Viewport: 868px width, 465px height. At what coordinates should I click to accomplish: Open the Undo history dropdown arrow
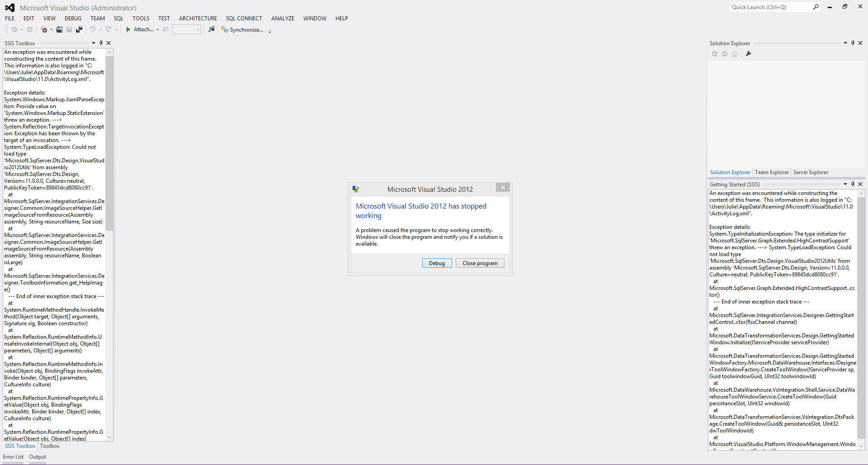click(x=100, y=30)
